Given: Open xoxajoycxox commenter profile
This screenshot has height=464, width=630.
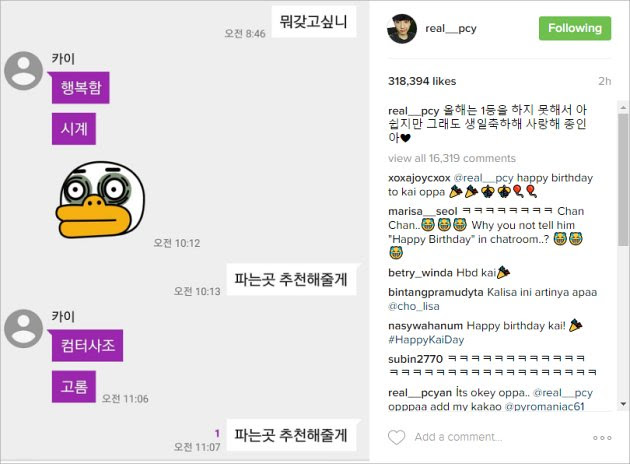Looking at the screenshot, I should [x=419, y=178].
